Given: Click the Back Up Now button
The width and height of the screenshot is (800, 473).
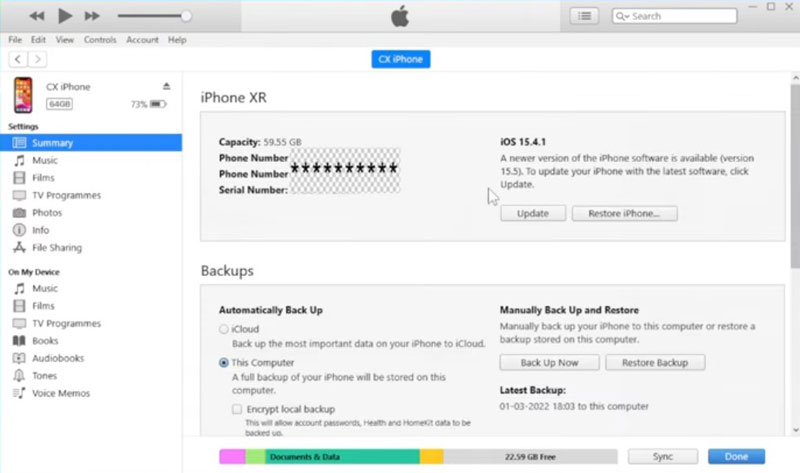Looking at the screenshot, I should pyautogui.click(x=549, y=363).
